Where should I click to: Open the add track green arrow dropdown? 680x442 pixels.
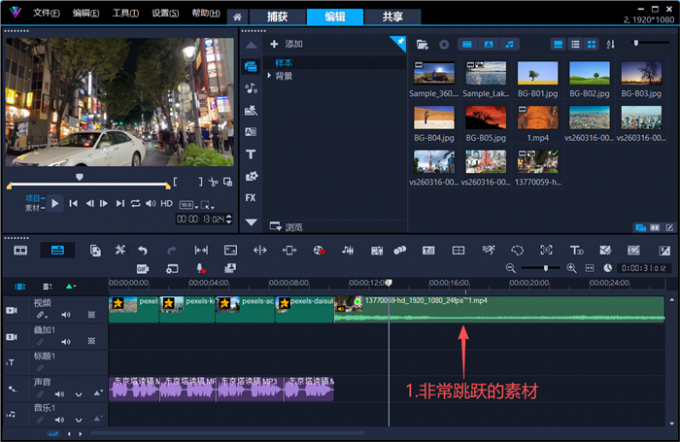[70, 286]
